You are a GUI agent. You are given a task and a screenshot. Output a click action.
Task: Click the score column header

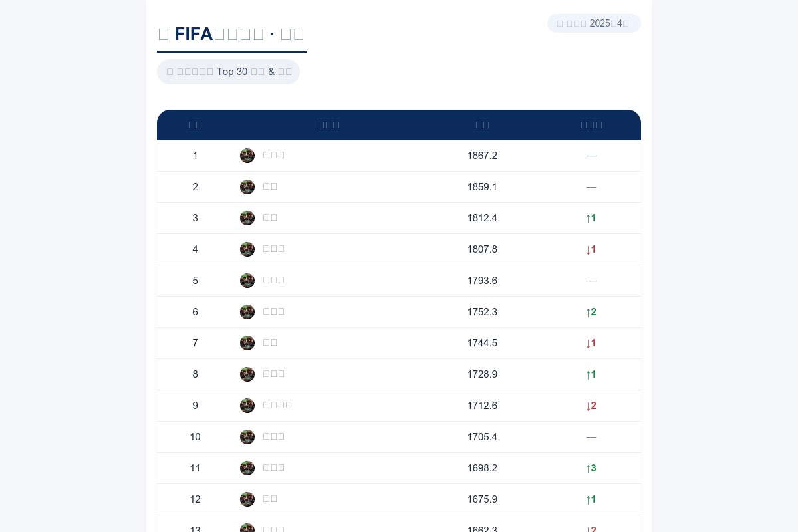coord(482,125)
